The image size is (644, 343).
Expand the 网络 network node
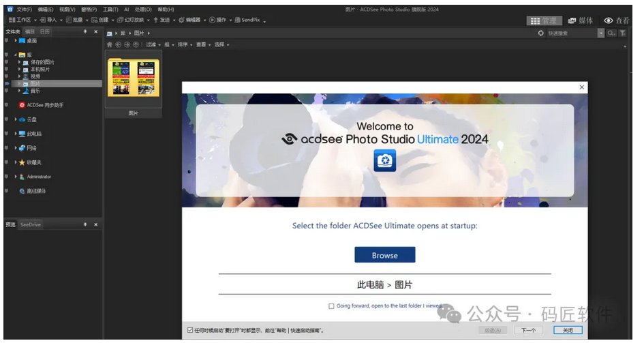point(16,148)
